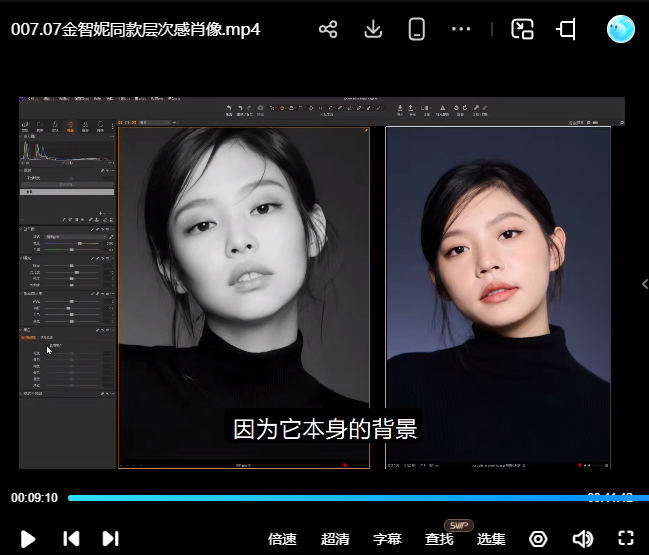Open the 字幕 subtitle menu

pos(387,539)
